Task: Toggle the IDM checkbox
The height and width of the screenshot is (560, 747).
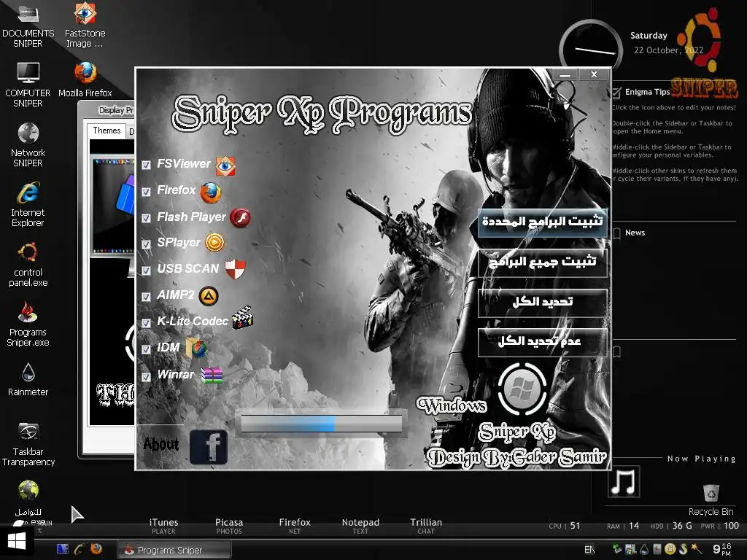Action: click(146, 349)
